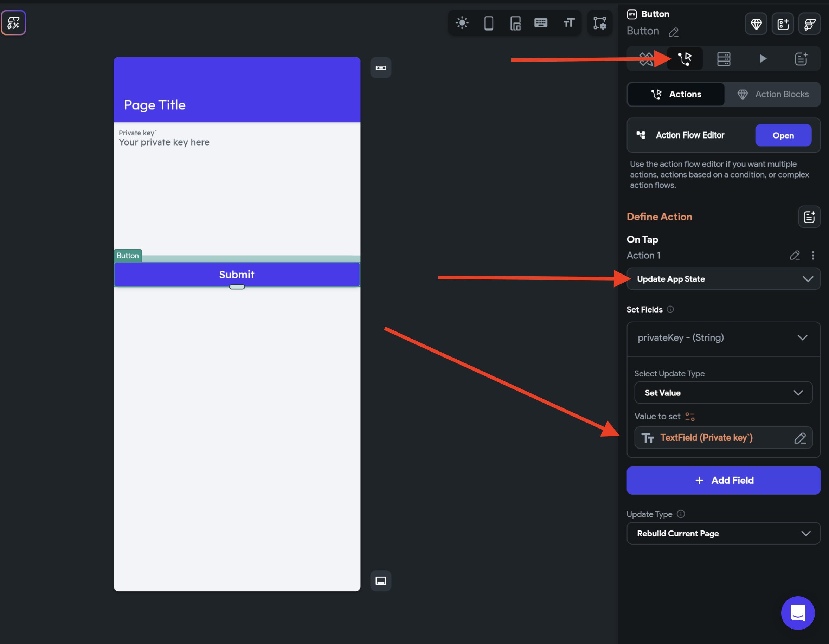The height and width of the screenshot is (644, 829).
Task: Click the theme/style diamond icon
Action: [x=757, y=24]
